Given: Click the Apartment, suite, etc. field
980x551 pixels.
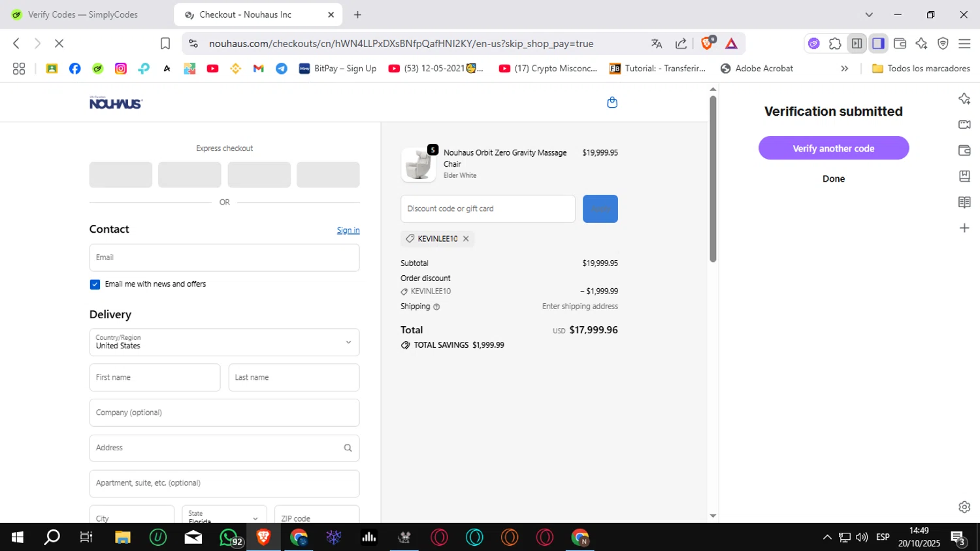Looking at the screenshot, I should 224,484.
